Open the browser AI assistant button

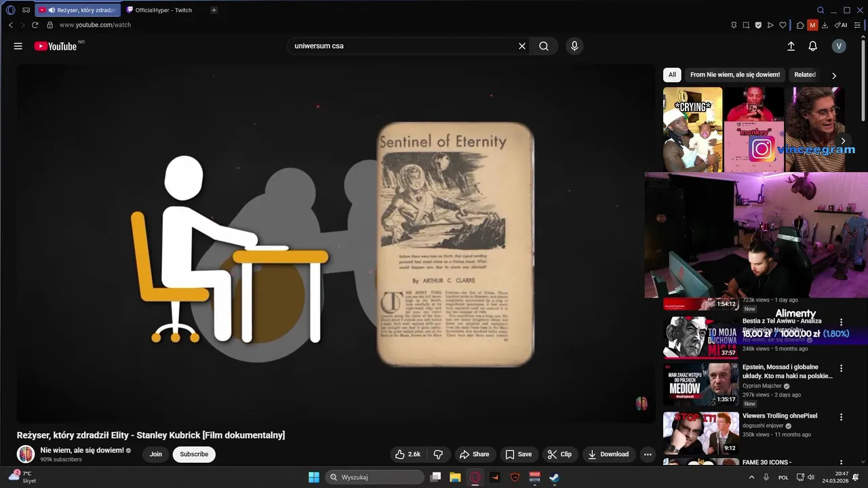pyautogui.click(x=841, y=25)
